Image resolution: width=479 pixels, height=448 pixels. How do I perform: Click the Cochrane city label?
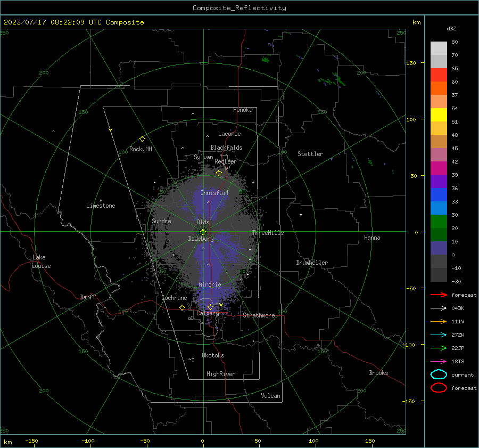coord(174,298)
